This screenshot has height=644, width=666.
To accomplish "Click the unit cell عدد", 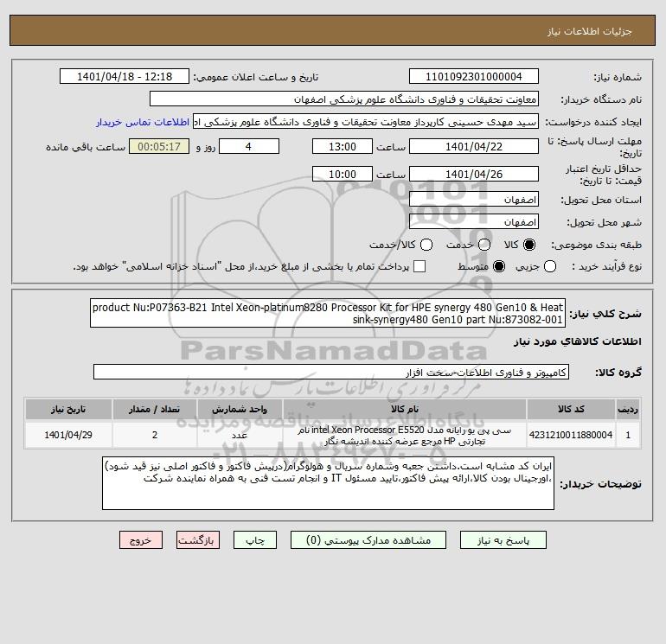I will click(240, 435).
